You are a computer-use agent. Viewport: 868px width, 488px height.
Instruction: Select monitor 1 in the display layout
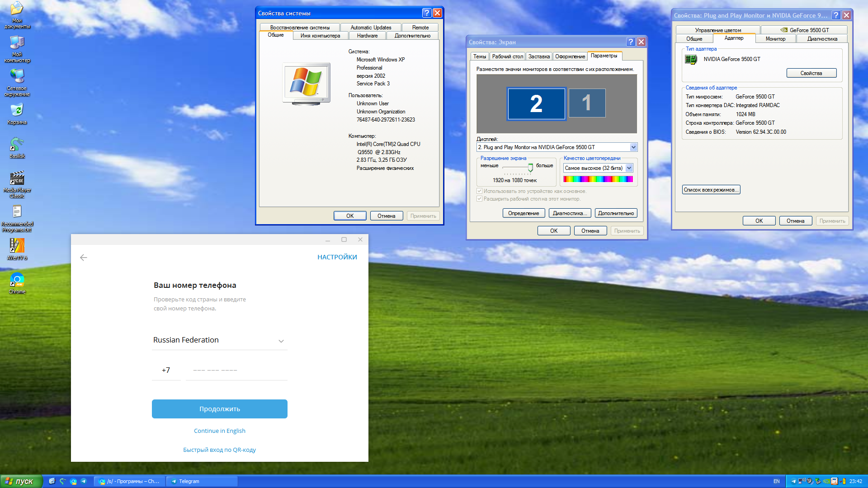(587, 103)
